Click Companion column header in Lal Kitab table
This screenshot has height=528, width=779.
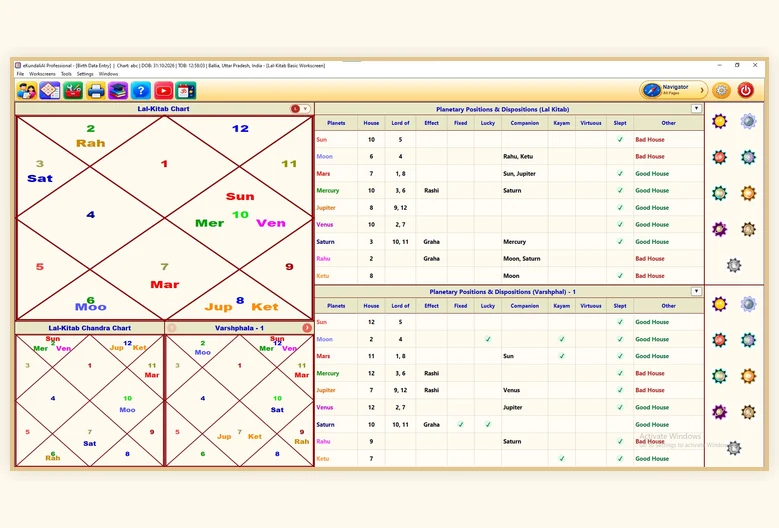point(525,123)
